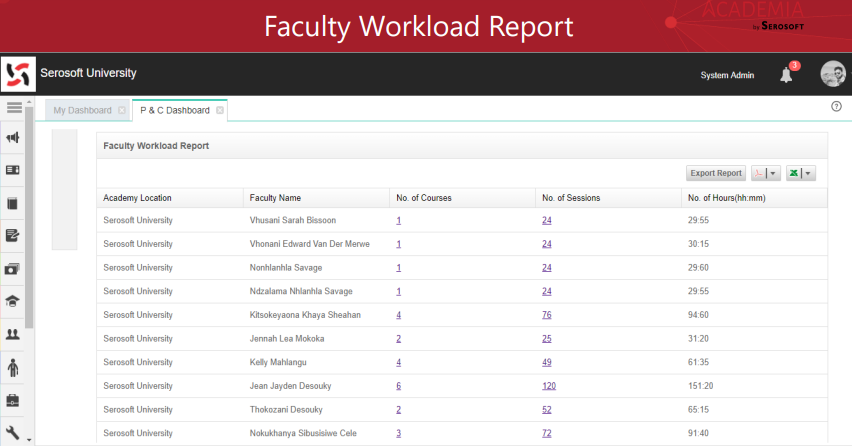Click the user profile avatar
The width and height of the screenshot is (852, 446).
(x=832, y=74)
